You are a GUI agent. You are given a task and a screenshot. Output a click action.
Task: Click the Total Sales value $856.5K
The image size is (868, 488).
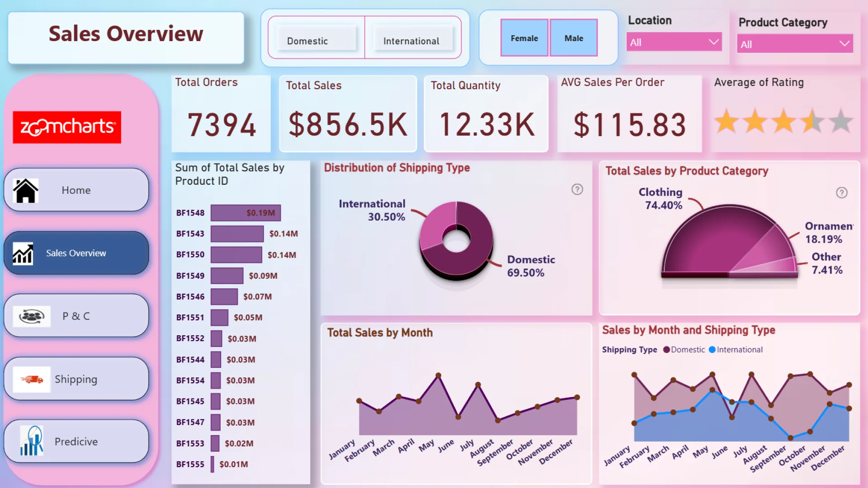(348, 125)
